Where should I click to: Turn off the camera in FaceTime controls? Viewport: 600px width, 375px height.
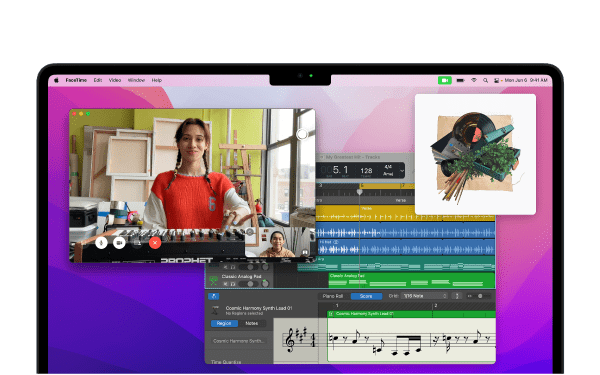[119, 243]
